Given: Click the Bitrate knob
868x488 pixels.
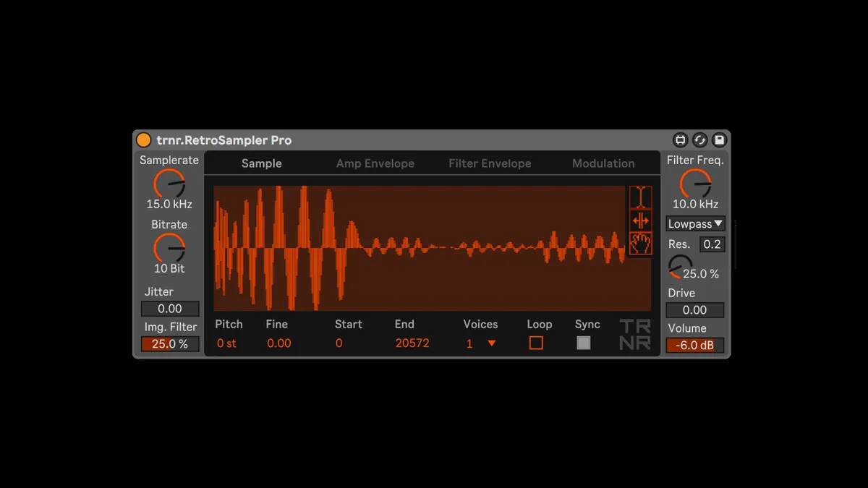Looking at the screenshot, I should [169, 248].
